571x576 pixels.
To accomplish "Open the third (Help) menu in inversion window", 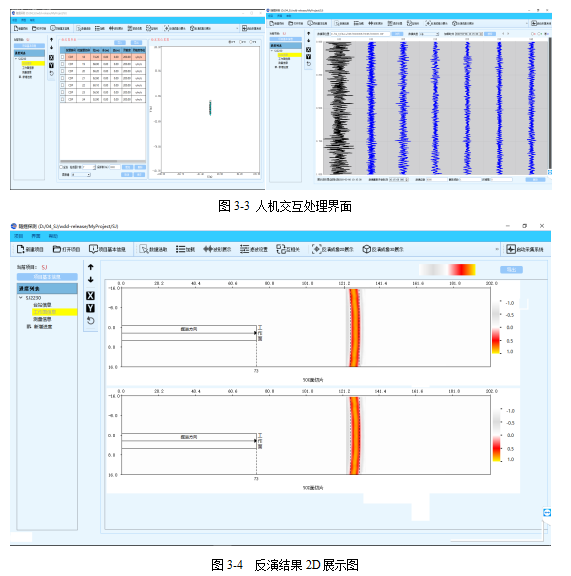I will 53,236.
